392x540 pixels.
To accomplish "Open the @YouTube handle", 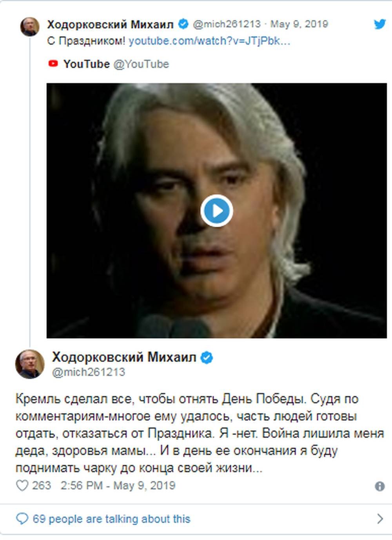I will tap(141, 64).
